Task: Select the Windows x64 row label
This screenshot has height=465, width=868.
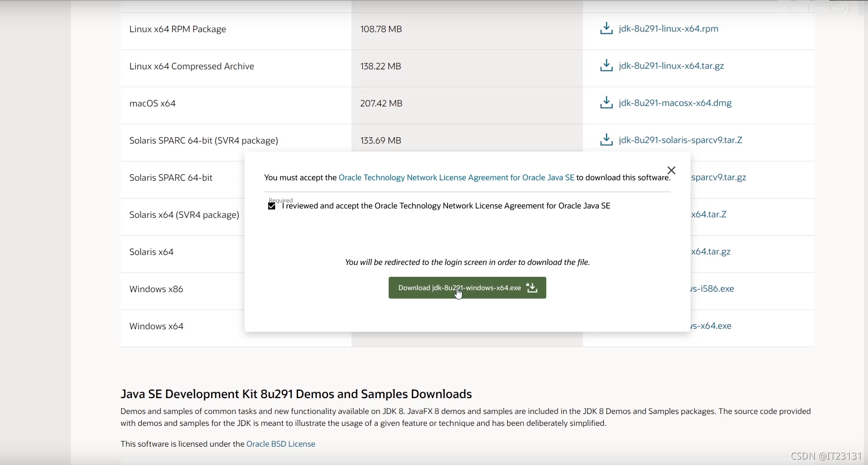Action: (156, 326)
